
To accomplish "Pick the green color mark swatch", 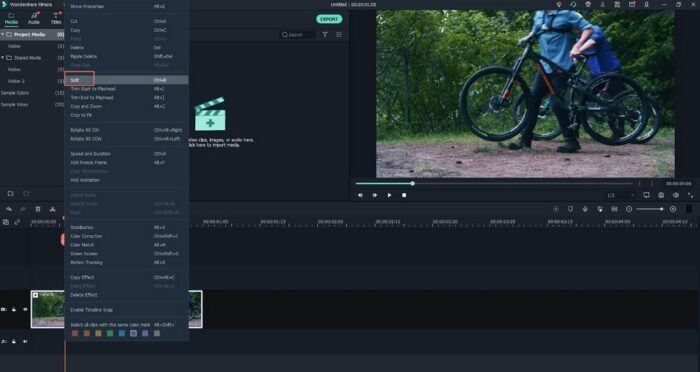I will [110, 333].
